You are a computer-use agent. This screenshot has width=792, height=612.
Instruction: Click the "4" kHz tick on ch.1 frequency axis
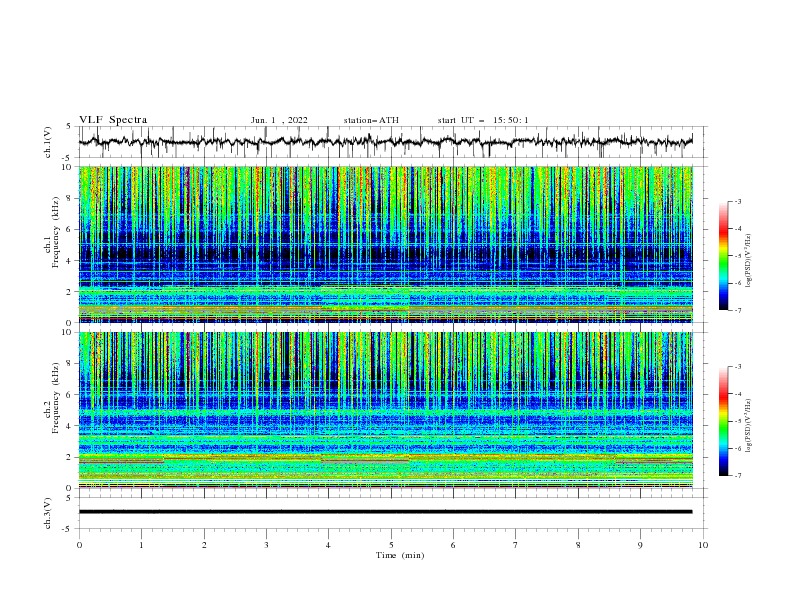pyautogui.click(x=68, y=261)
